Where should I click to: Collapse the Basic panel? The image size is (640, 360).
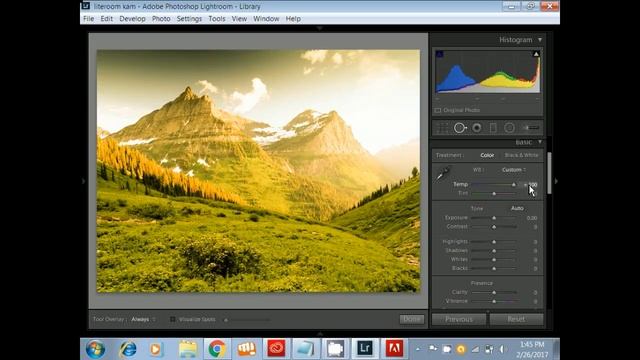540,142
